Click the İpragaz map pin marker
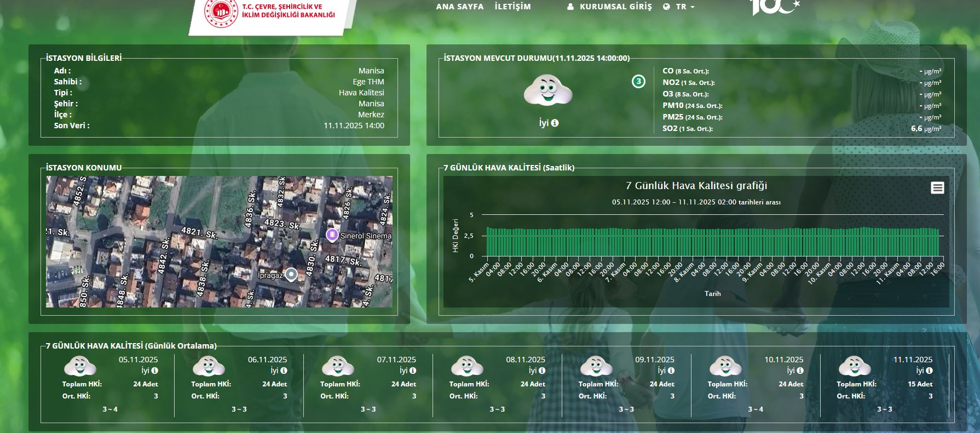Screen dimensions: 980x433 (291, 274)
